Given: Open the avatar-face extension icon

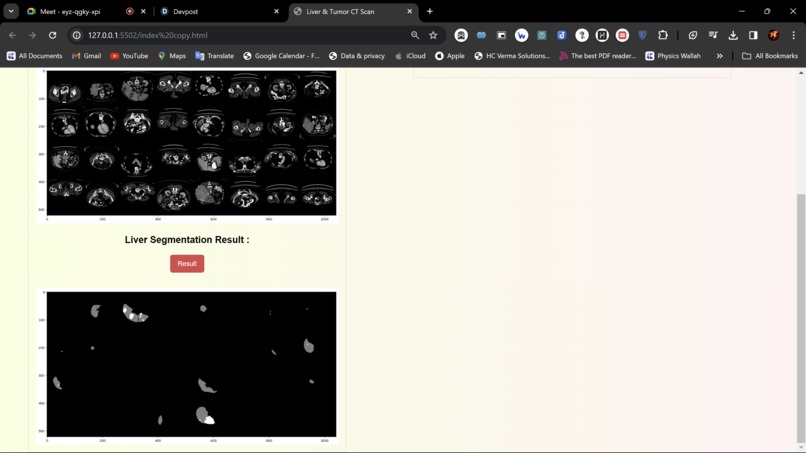Looking at the screenshot, I should [461, 35].
